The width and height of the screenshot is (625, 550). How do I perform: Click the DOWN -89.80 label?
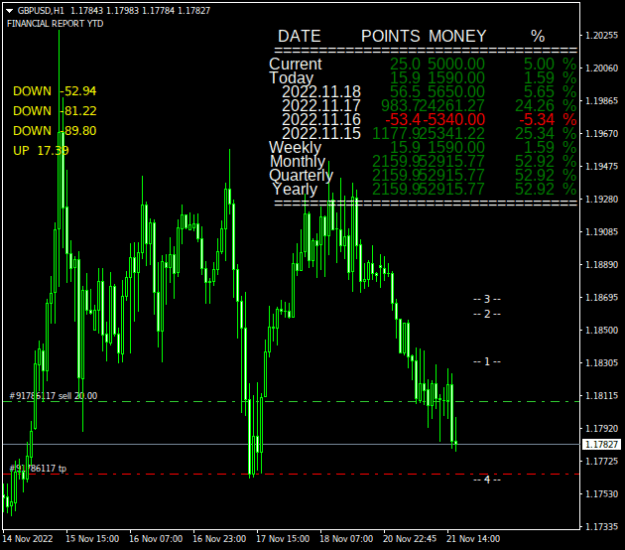[55, 131]
